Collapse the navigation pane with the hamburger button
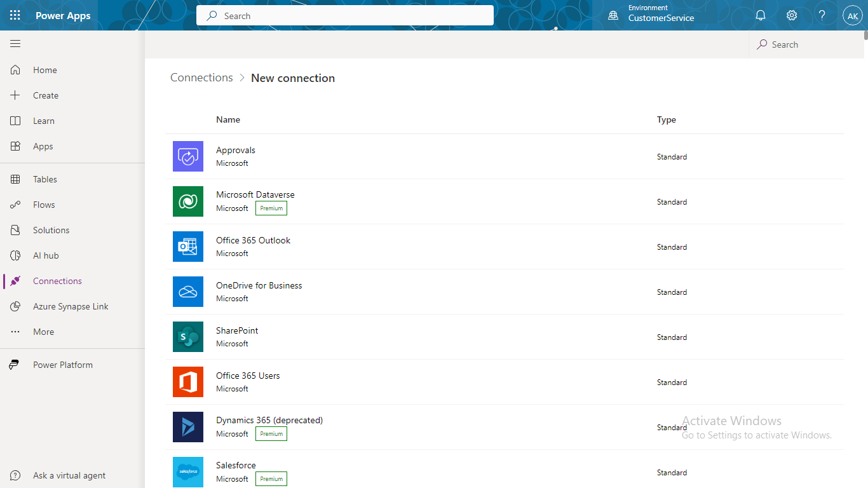868x488 pixels. [x=15, y=44]
